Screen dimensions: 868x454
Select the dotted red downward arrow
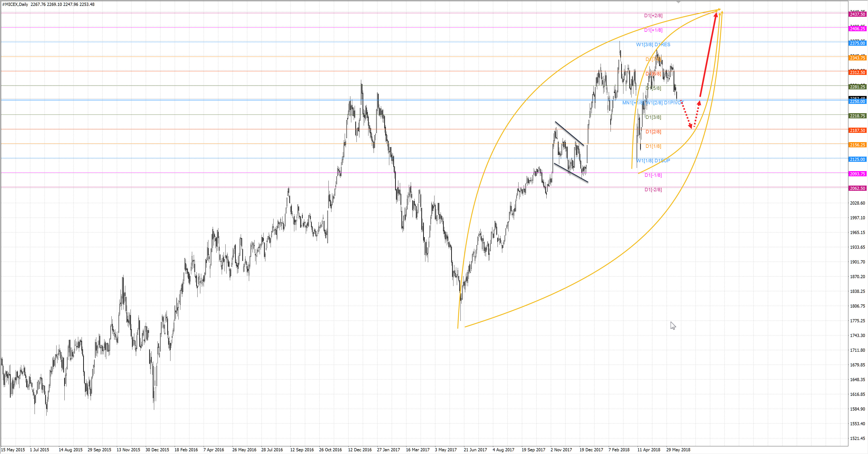(x=686, y=115)
